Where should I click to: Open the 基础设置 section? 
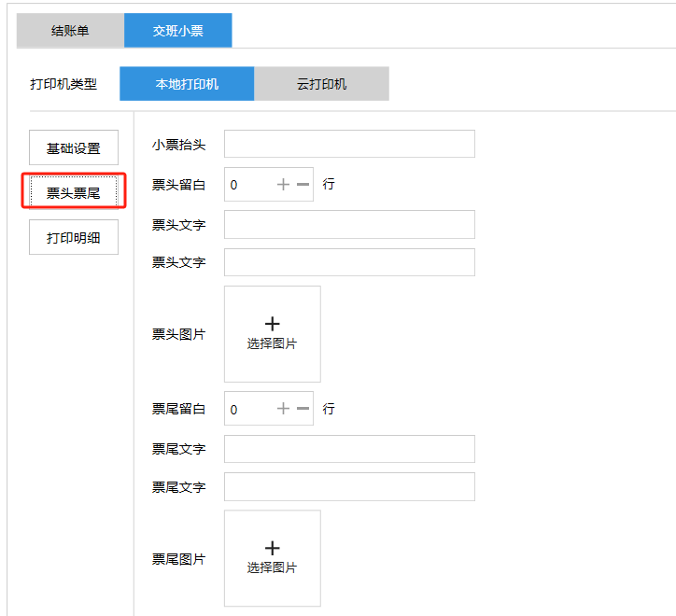point(74,148)
